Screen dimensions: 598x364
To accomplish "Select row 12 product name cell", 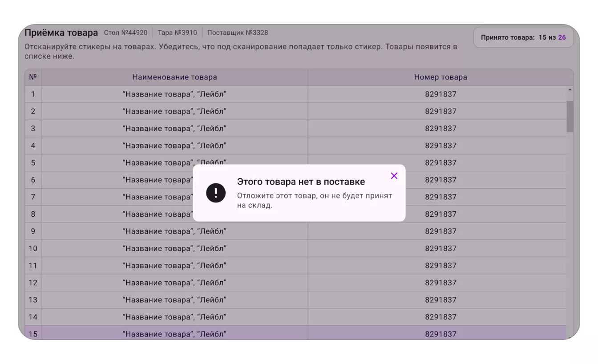I will pos(174,283).
